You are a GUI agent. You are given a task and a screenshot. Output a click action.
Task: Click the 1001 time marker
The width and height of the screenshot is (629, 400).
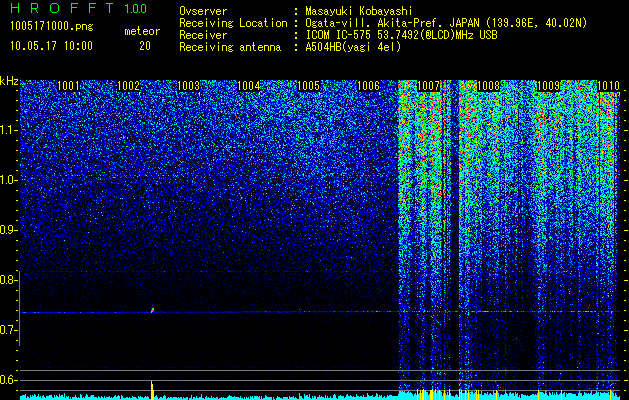68,86
